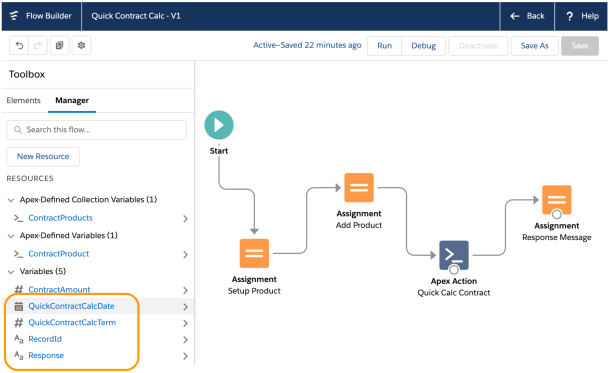This screenshot has height=373, width=611.
Task: Click text icon beside RecordId
Action: point(18,339)
